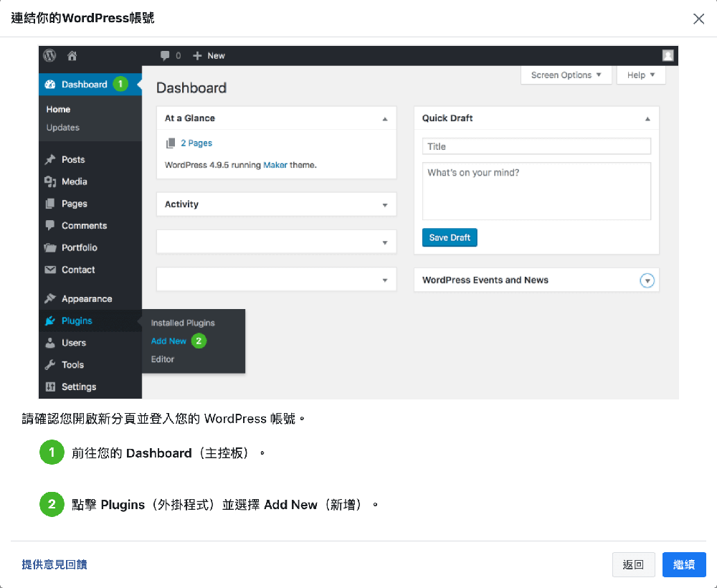The height and width of the screenshot is (588, 717).
Task: Close the WordPress connection dialog
Action: click(698, 19)
